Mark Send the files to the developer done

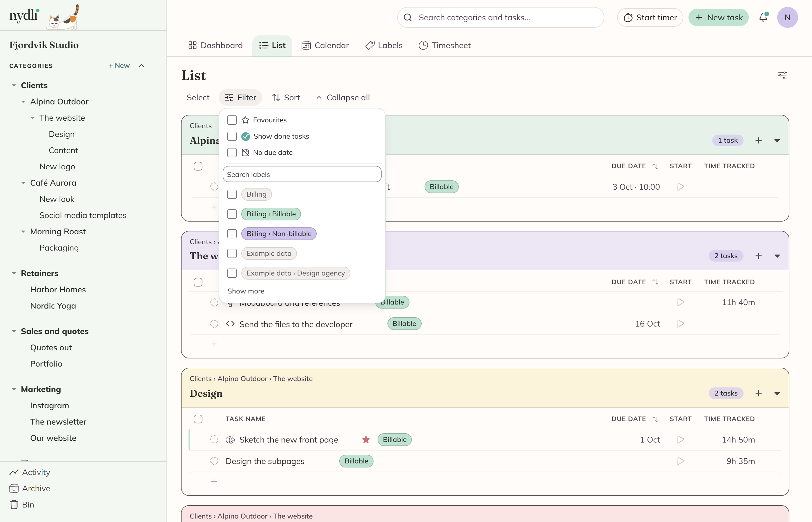214,324
